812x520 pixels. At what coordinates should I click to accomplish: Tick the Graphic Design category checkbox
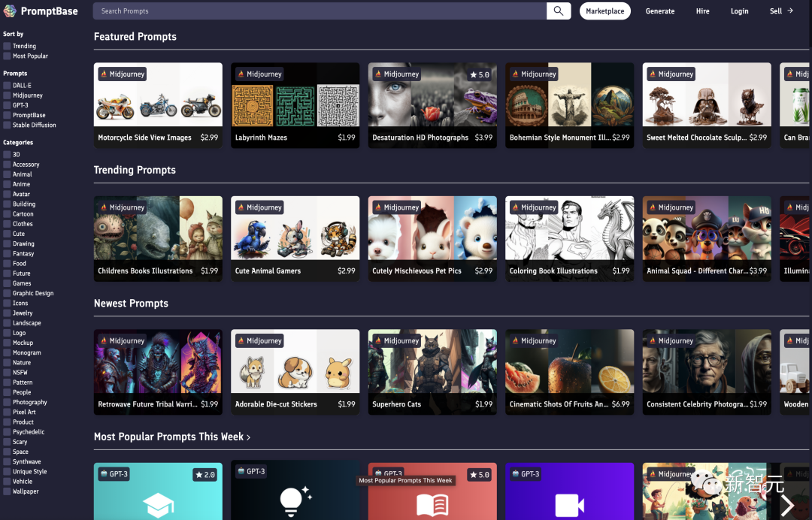coord(7,293)
